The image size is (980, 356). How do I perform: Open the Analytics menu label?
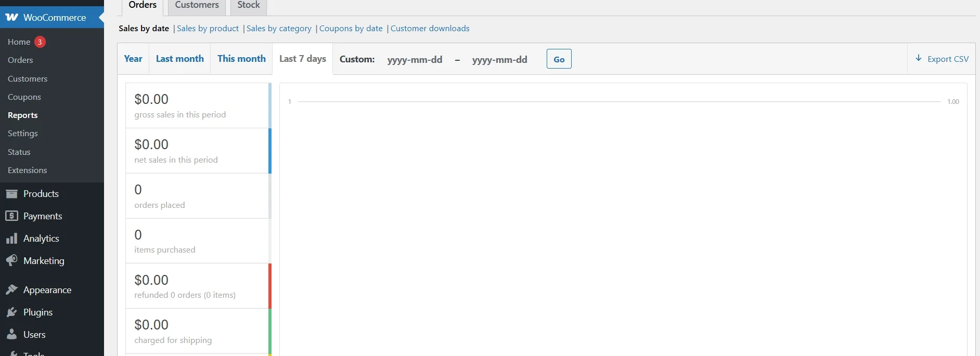click(41, 239)
